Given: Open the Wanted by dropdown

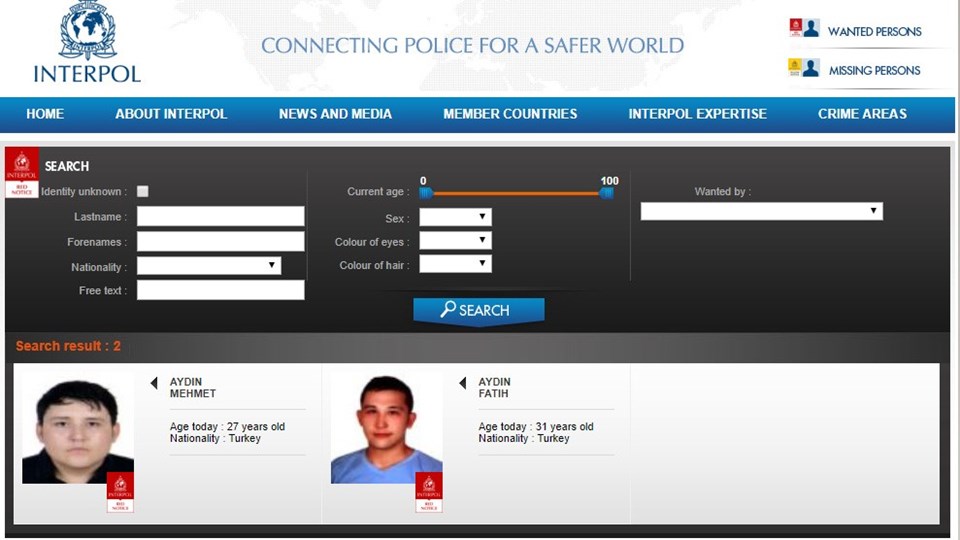Looking at the screenshot, I should tap(761, 211).
